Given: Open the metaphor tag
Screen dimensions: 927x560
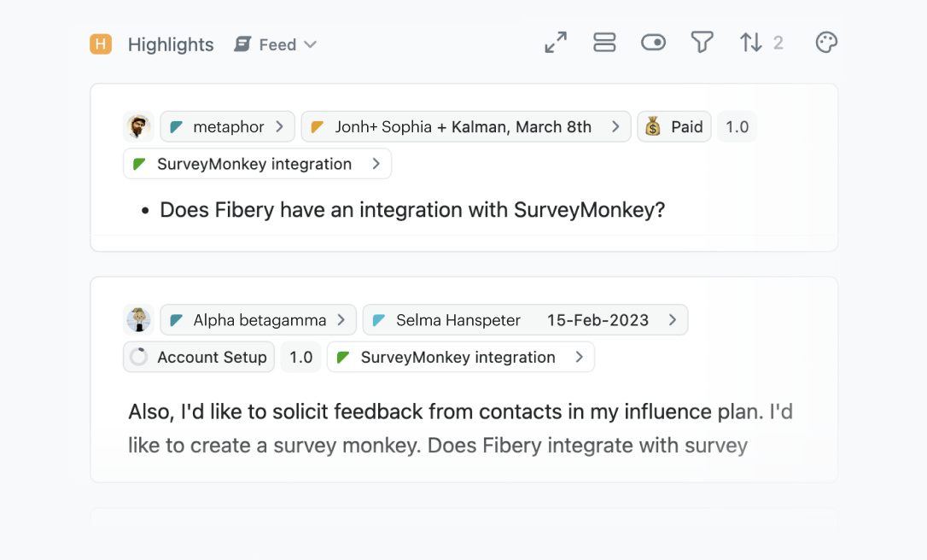Looking at the screenshot, I should pos(227,126).
